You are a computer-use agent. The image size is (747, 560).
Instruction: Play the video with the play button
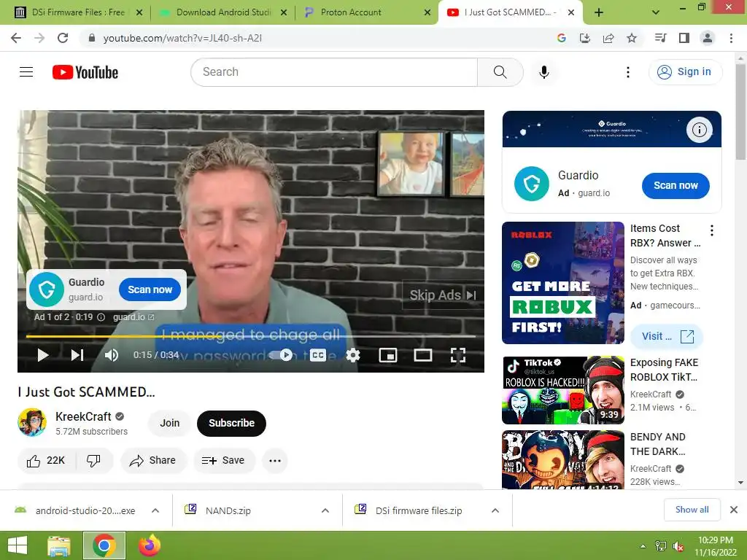tap(43, 355)
